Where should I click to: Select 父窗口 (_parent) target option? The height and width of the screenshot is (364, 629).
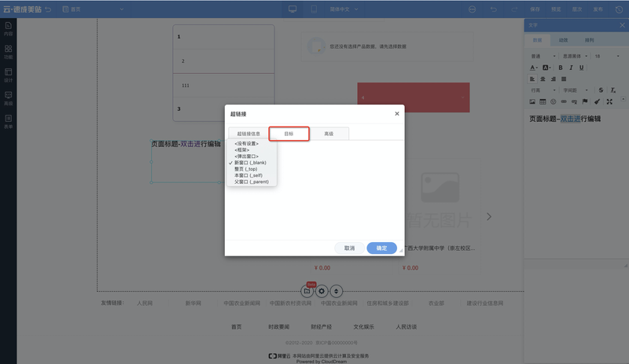pos(252,182)
